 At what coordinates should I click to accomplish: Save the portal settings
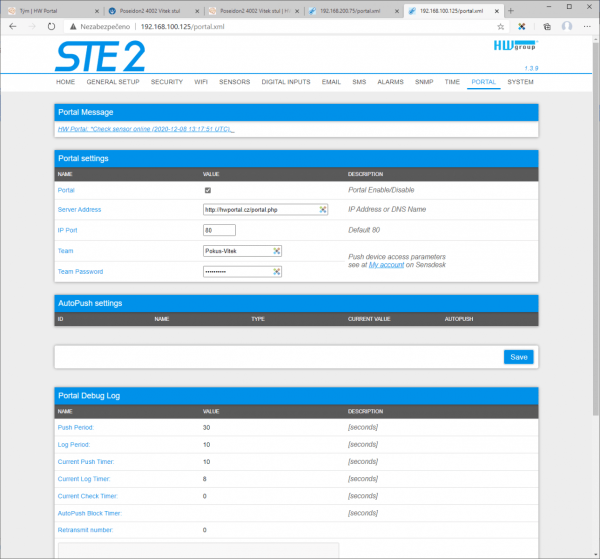pos(518,356)
